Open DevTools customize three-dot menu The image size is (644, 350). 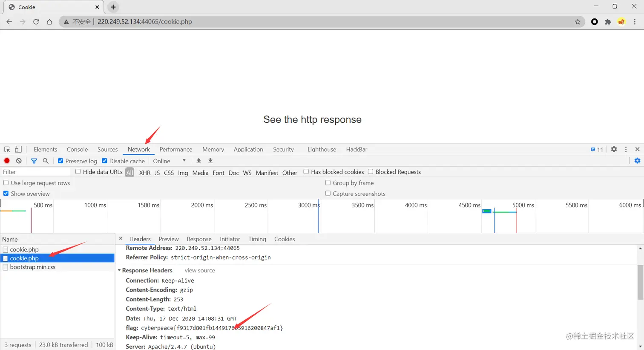point(626,149)
